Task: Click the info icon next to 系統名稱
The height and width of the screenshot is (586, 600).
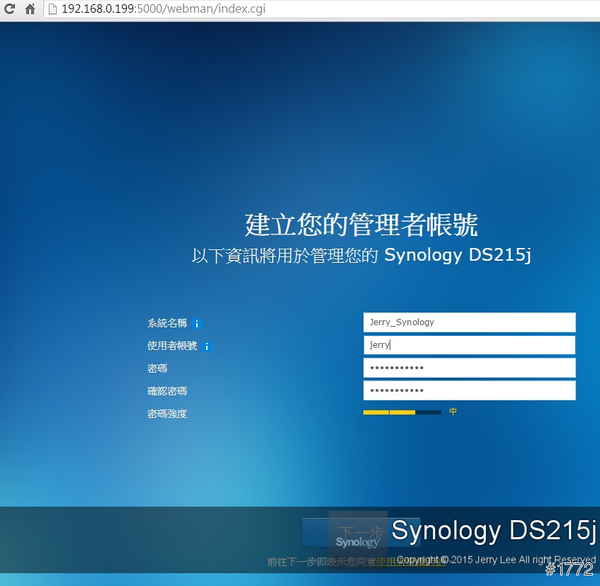Action: [x=197, y=324]
